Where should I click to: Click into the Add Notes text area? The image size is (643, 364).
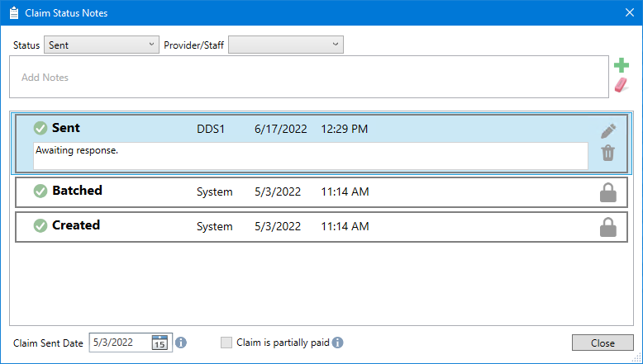click(309, 77)
